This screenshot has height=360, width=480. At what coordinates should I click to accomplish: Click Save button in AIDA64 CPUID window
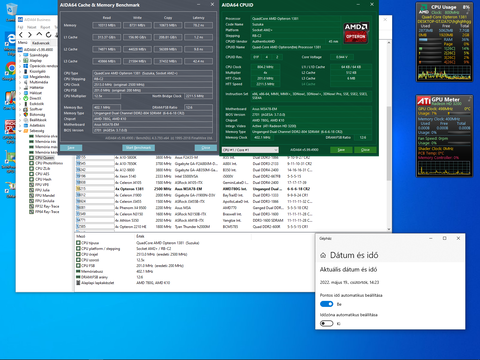pos(341,150)
